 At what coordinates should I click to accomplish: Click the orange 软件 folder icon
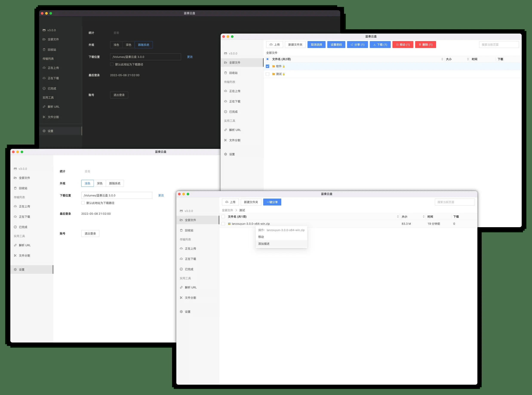pyautogui.click(x=274, y=66)
